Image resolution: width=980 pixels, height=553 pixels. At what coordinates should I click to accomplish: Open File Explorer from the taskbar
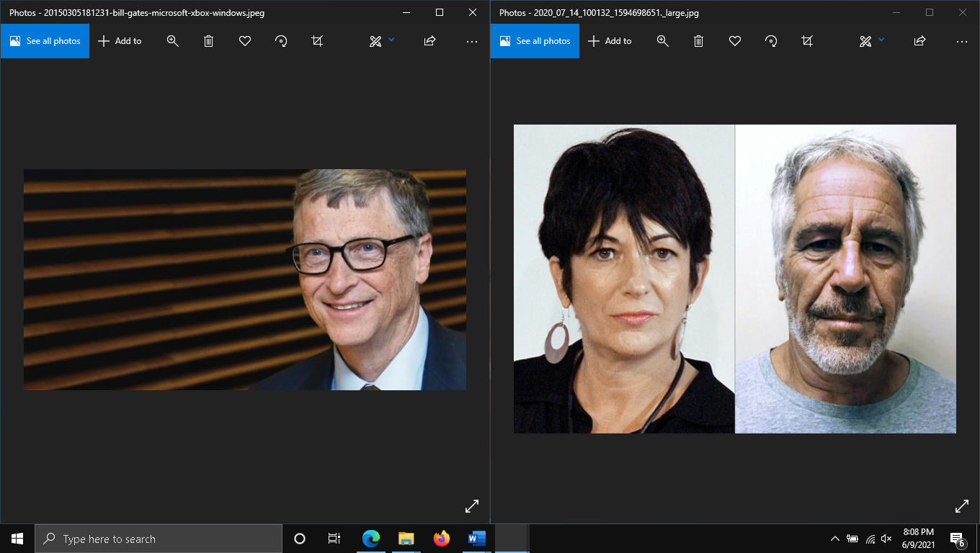pos(406,539)
